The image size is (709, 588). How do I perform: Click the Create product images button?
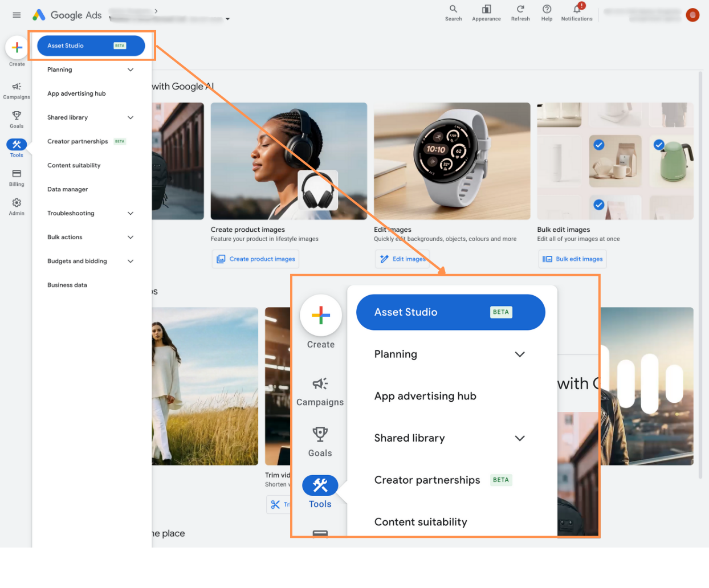click(x=255, y=259)
